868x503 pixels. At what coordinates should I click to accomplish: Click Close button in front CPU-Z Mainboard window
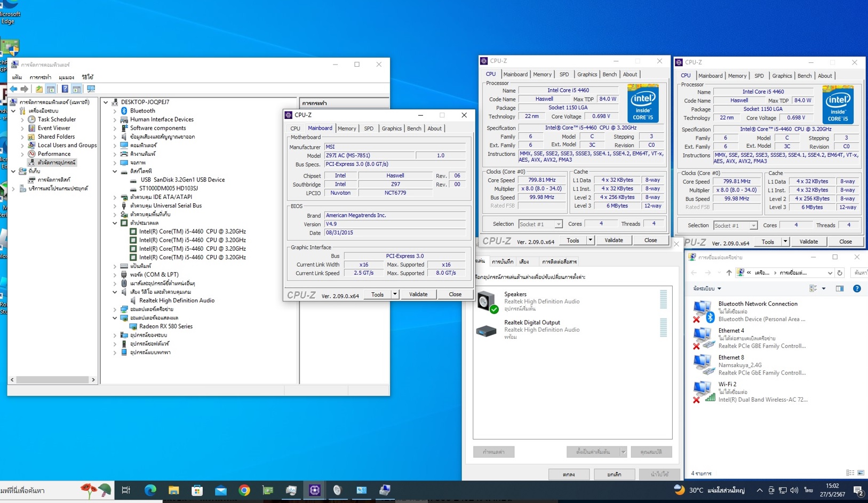455,294
